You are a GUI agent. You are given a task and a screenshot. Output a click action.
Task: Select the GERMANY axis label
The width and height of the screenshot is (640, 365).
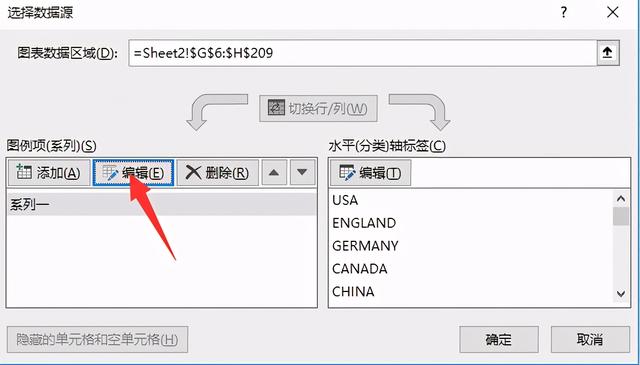[x=365, y=246]
